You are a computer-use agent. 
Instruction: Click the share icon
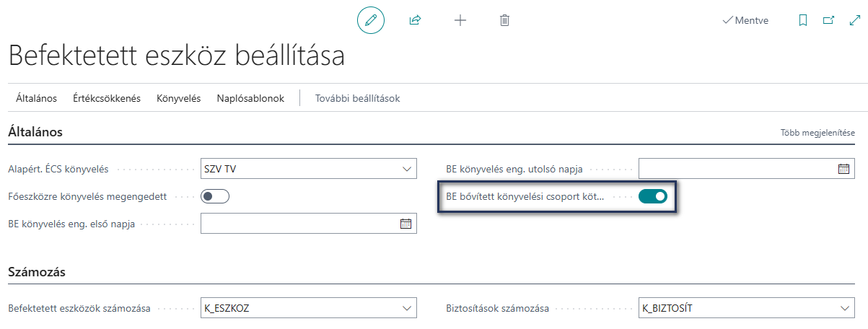click(x=415, y=20)
